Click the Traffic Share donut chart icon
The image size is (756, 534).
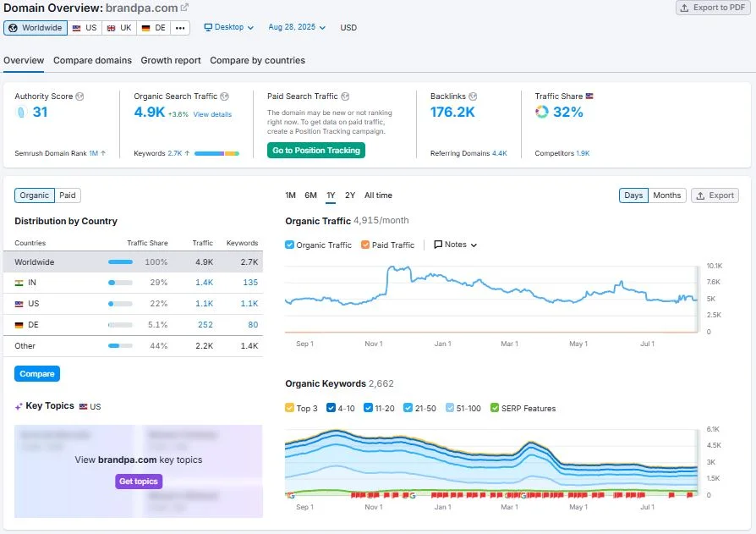[542, 113]
